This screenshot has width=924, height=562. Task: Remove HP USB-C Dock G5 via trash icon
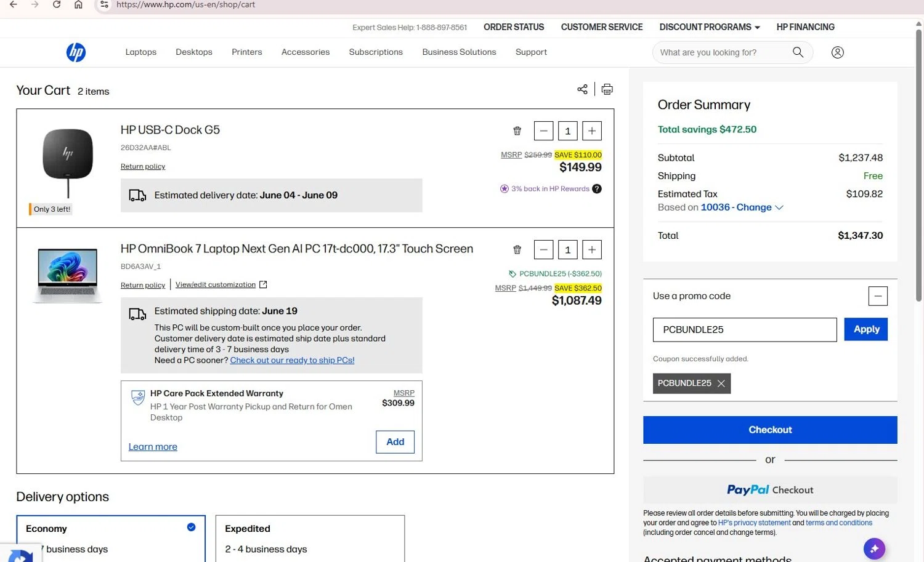click(x=517, y=130)
